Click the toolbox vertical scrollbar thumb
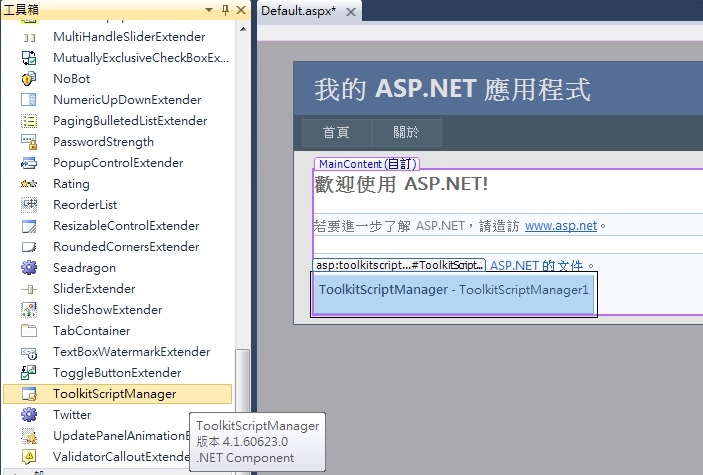This screenshot has height=475, width=703. tap(243, 380)
